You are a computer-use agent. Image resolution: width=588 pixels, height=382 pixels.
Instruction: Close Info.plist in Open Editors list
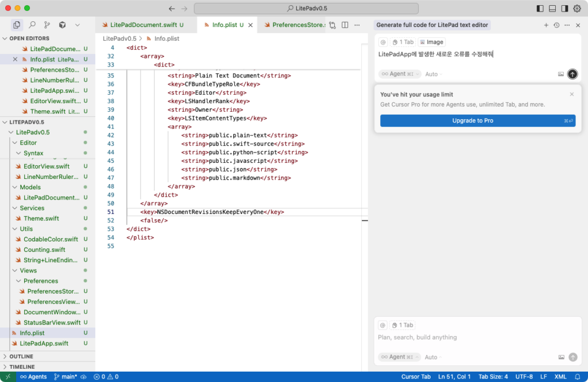pyautogui.click(x=15, y=59)
